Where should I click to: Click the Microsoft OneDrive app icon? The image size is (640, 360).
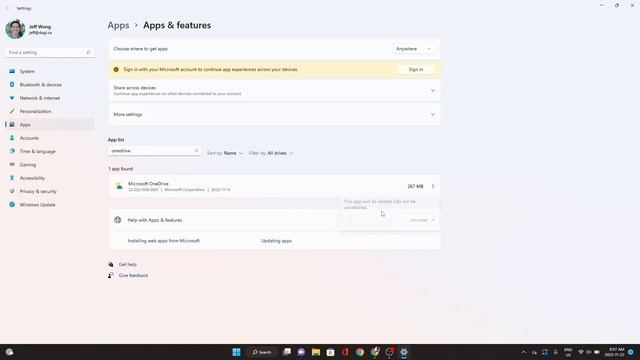pyautogui.click(x=119, y=186)
